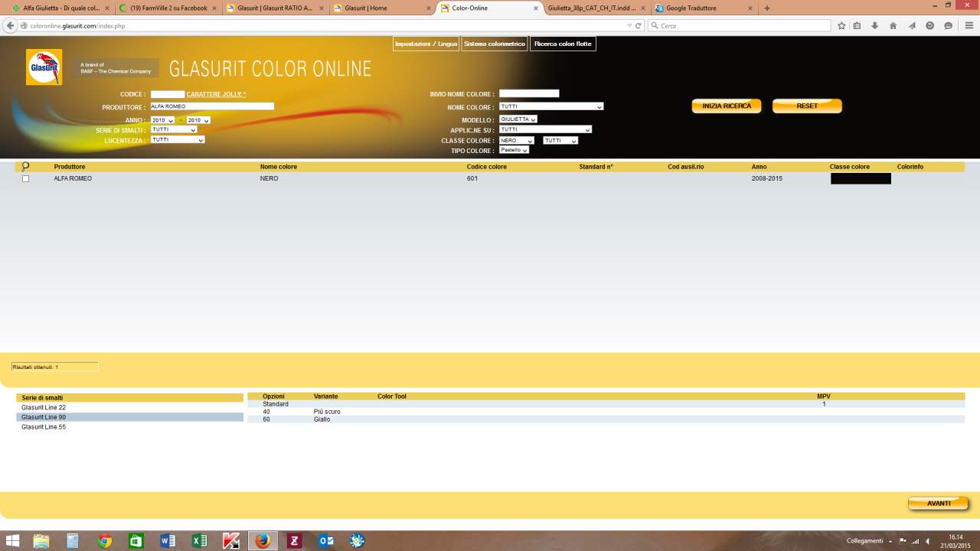Open a new browser tab with plus icon
This screenshot has height=551, width=980.
[x=767, y=8]
